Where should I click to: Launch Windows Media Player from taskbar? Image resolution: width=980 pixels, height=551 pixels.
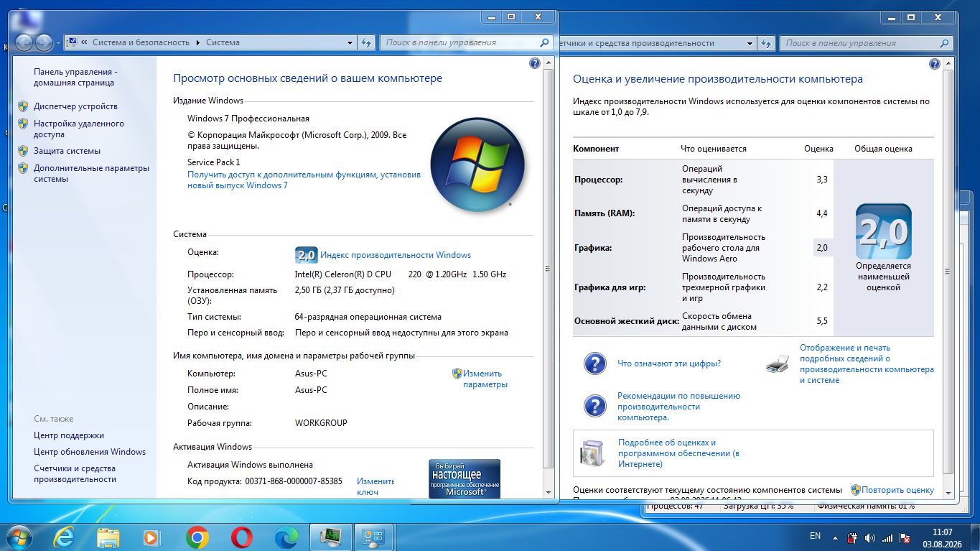(x=151, y=537)
